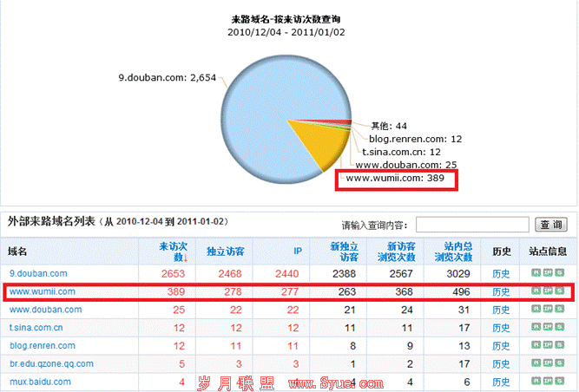
Task: Focus the 请输入查询内容 search input field
Action: [472, 225]
